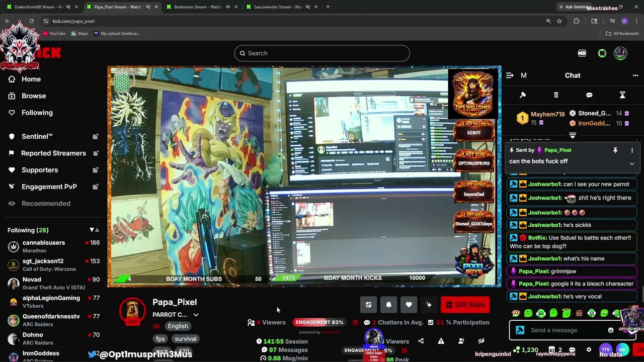The height and width of the screenshot is (362, 644).
Task: Click the speech bubble icon in chat toolbar
Action: (589, 95)
